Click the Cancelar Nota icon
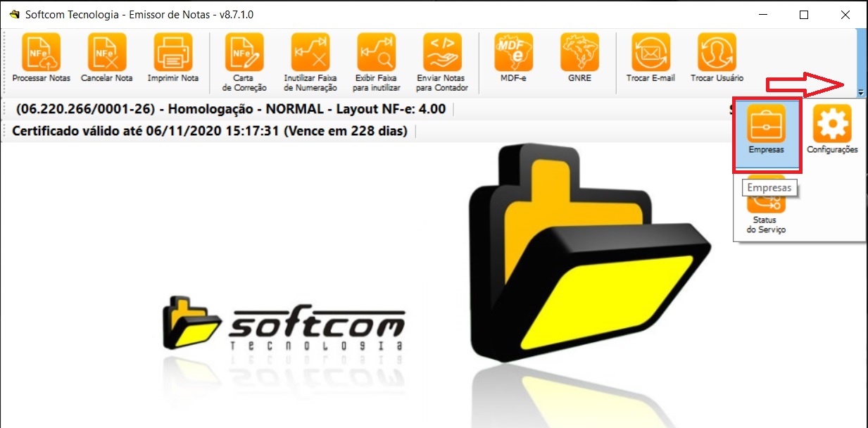Viewport: 868px width, 428px height. point(107,52)
